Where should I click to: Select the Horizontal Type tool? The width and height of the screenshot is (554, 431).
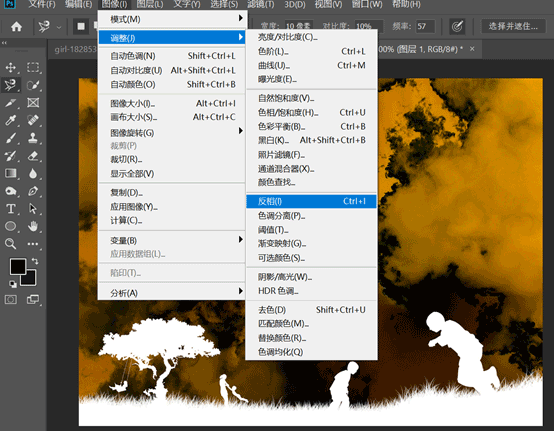(10, 209)
